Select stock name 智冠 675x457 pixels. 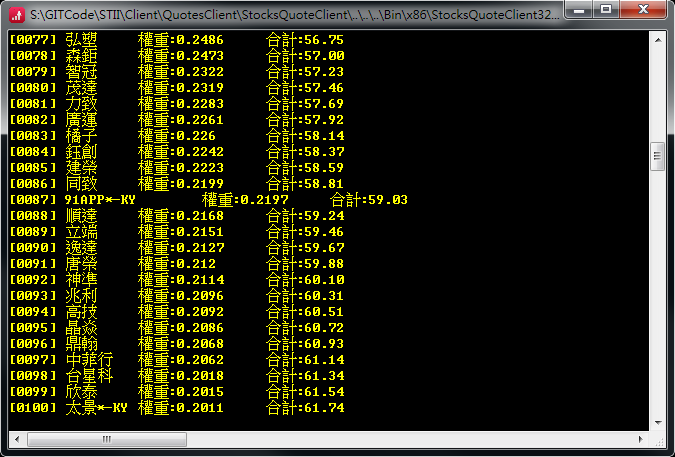pos(81,72)
